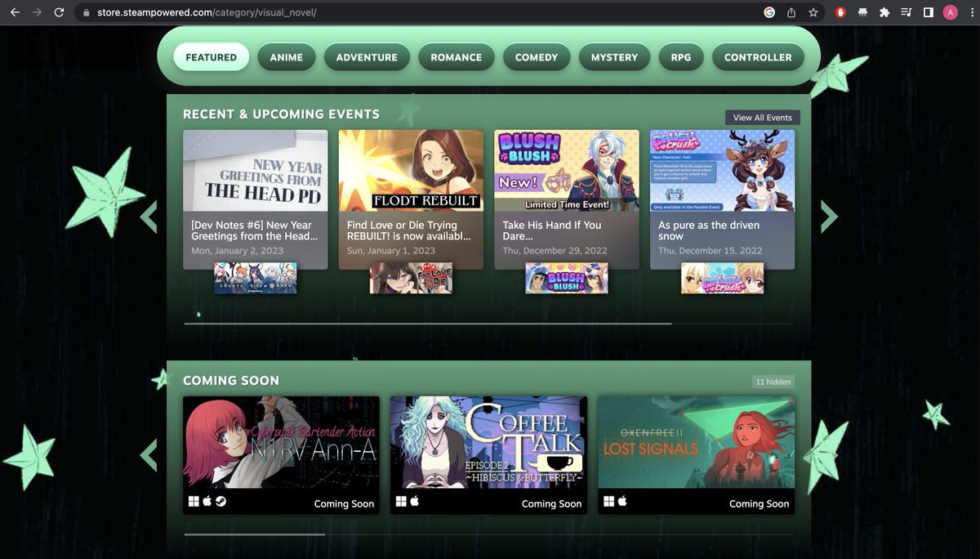
Task: Open the N1RV Ann-A game banner
Action: [x=281, y=442]
